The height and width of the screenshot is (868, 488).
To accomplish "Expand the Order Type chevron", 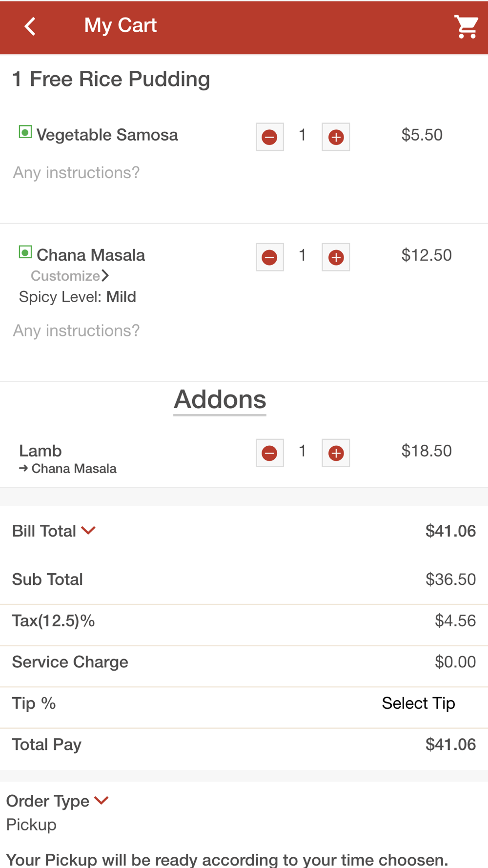I will [x=102, y=800].
